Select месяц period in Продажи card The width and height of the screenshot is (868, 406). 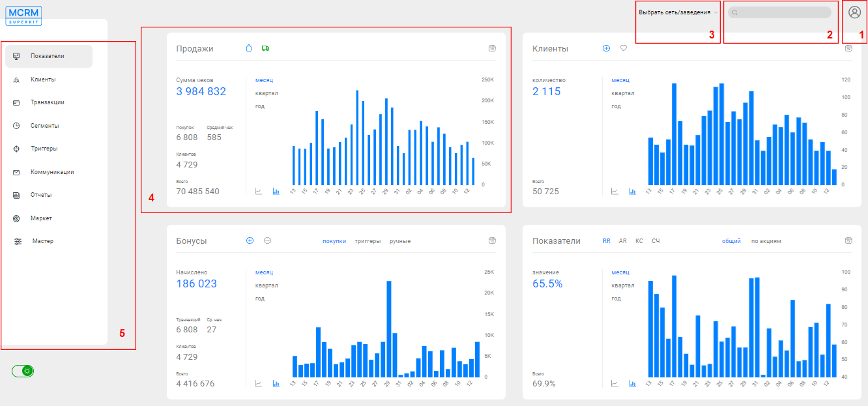pyautogui.click(x=264, y=80)
